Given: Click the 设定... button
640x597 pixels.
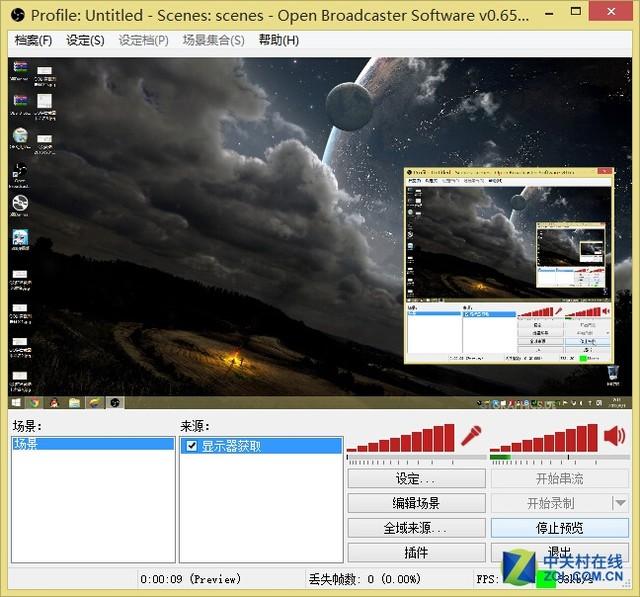Looking at the screenshot, I should tap(416, 479).
